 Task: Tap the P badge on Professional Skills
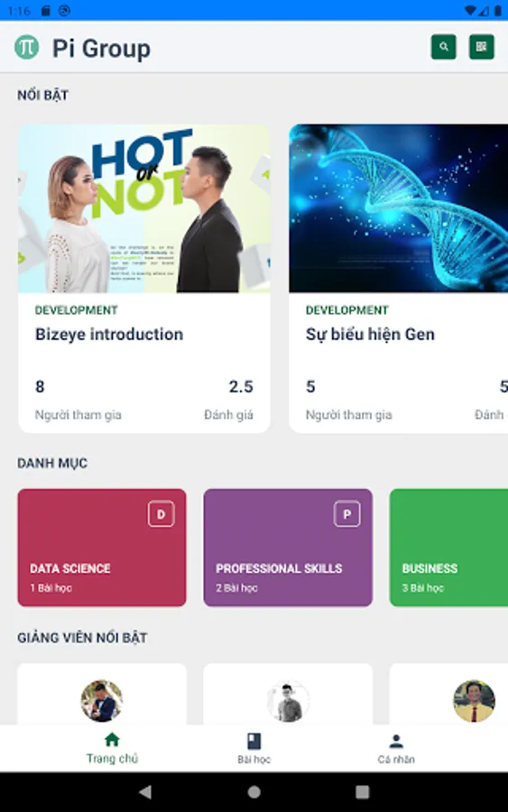point(347,514)
